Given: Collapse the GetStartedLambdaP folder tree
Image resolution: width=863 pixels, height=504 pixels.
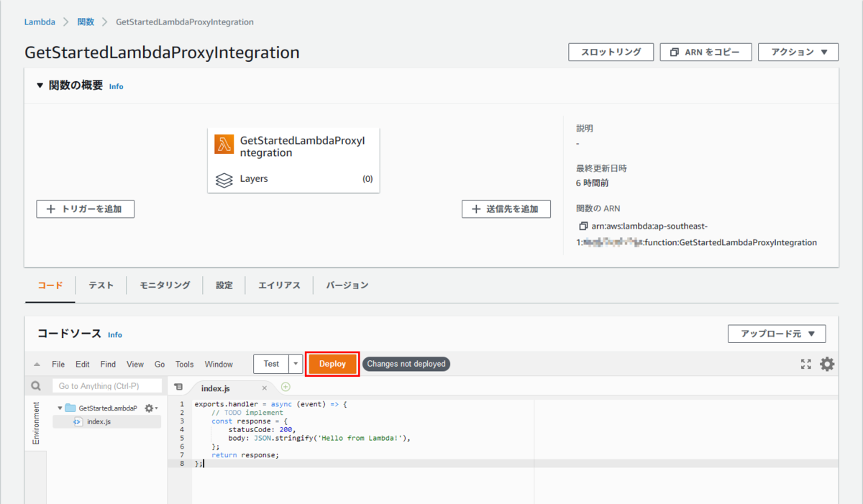Looking at the screenshot, I should click(60, 408).
